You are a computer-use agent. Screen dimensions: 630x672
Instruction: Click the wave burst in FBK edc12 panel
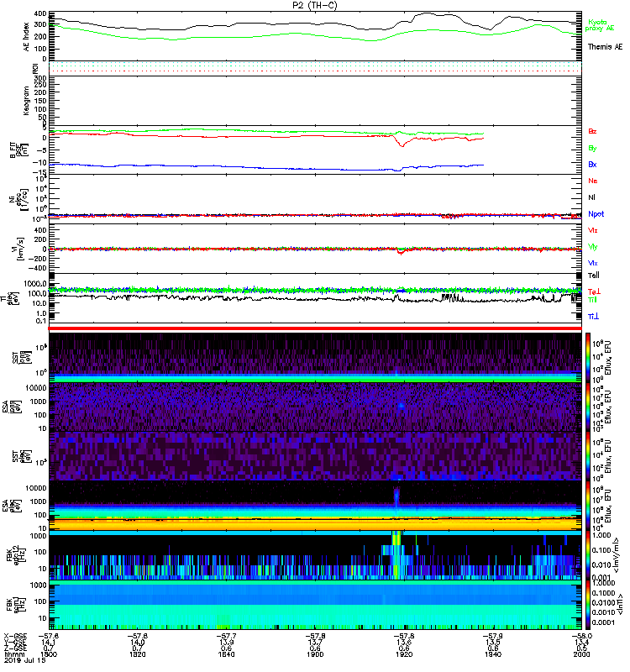click(396, 555)
